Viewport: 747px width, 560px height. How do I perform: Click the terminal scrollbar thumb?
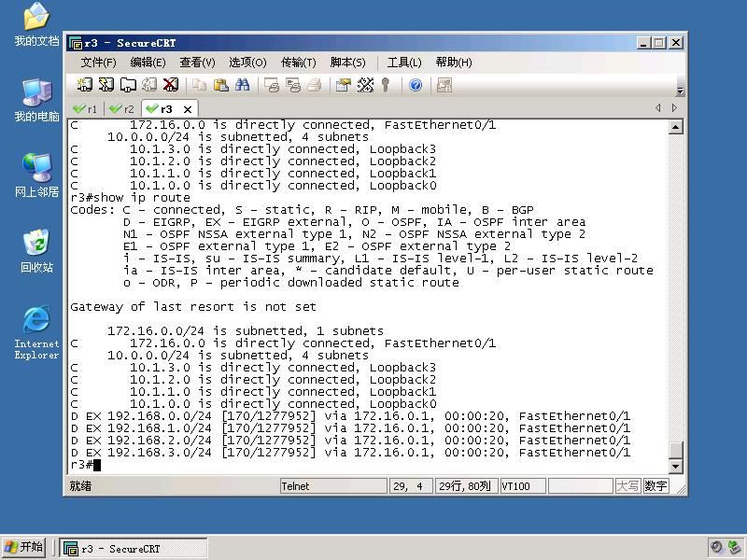(x=675, y=450)
